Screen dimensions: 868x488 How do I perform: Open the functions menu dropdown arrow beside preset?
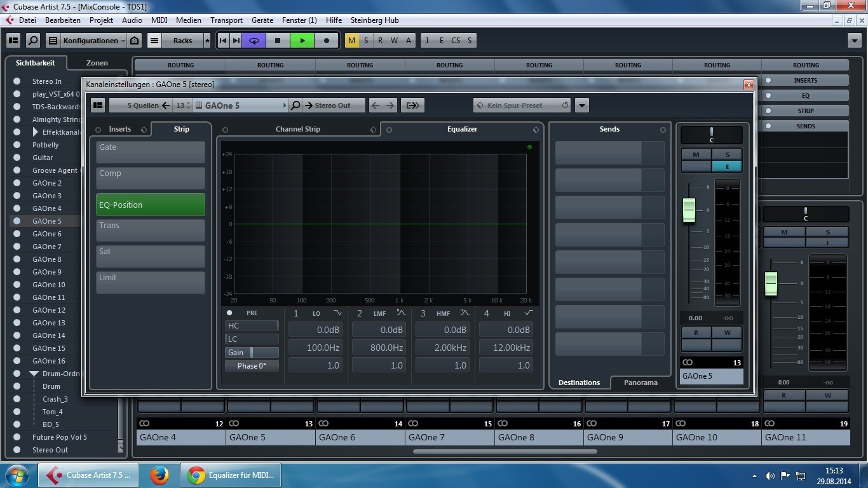click(581, 105)
